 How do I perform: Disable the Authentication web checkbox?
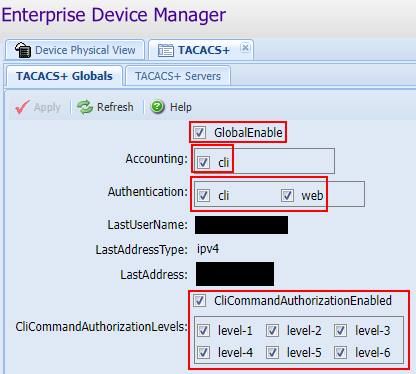pyautogui.click(x=287, y=195)
